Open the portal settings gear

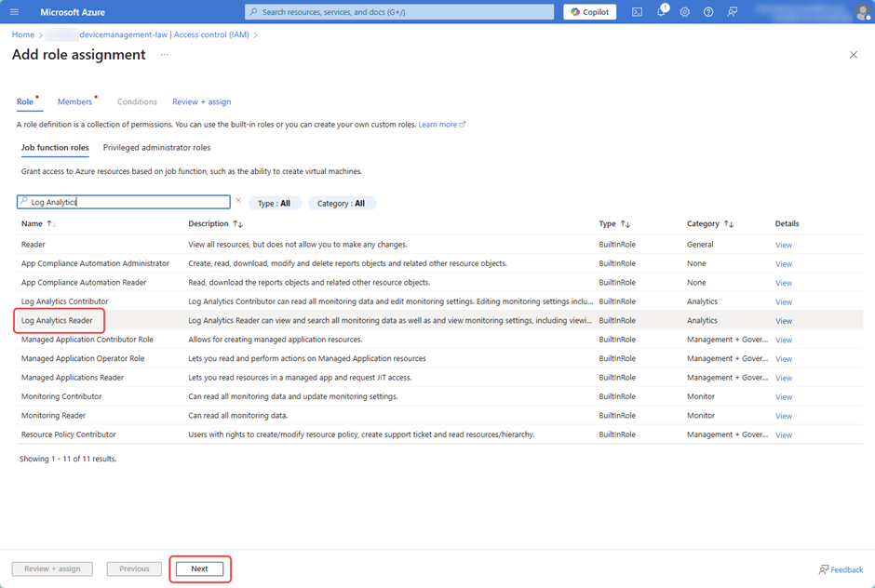[685, 11]
